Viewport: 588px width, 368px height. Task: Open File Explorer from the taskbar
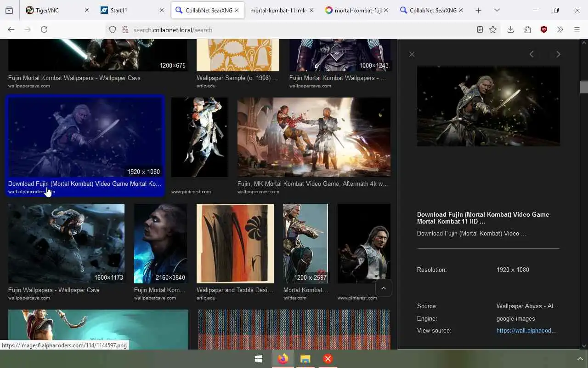click(305, 359)
